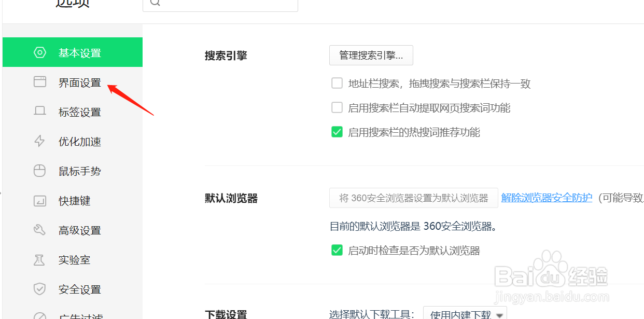Click the 实验室 flask icon

click(x=40, y=259)
